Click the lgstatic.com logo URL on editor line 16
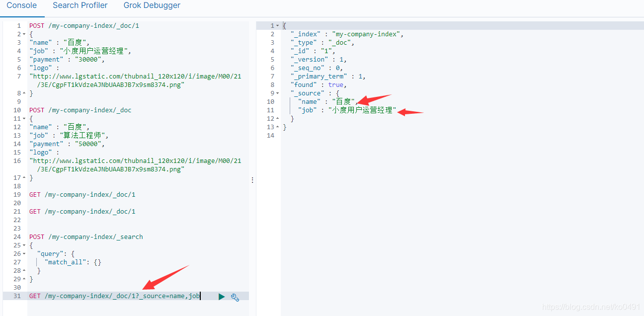 click(x=135, y=165)
